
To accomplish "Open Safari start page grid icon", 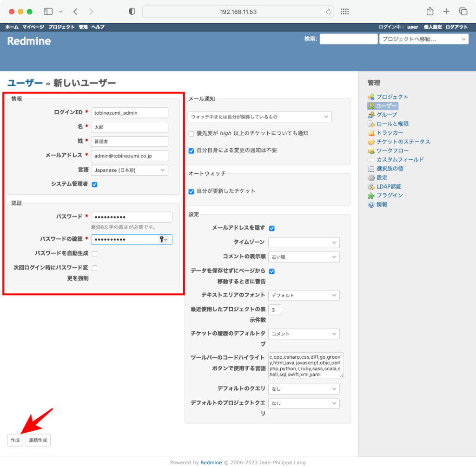I will (x=344, y=12).
